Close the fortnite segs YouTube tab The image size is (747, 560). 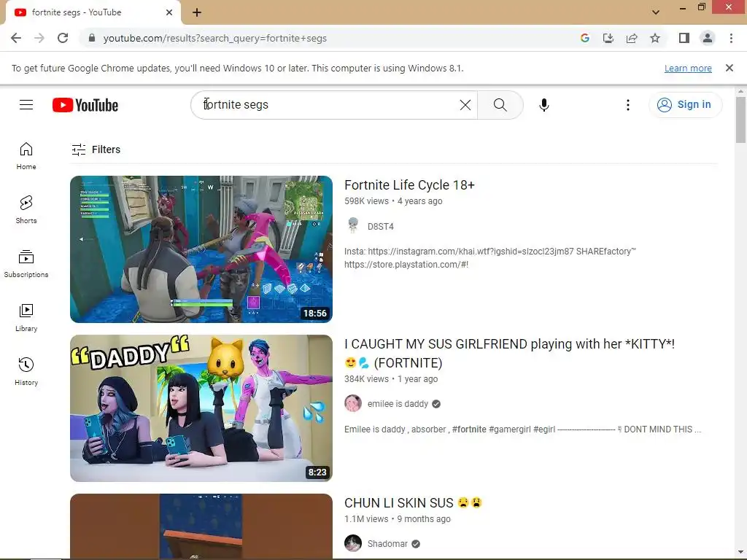(169, 12)
